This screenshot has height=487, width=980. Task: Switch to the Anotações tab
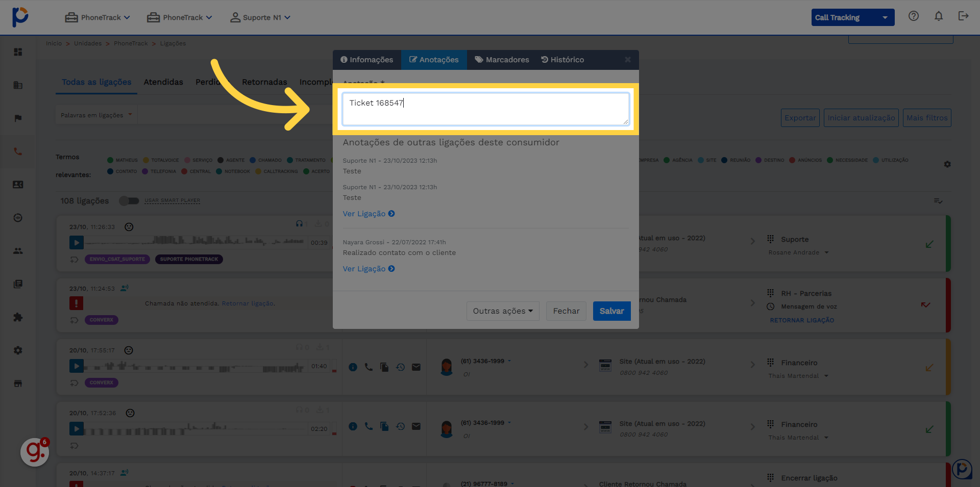coord(434,60)
